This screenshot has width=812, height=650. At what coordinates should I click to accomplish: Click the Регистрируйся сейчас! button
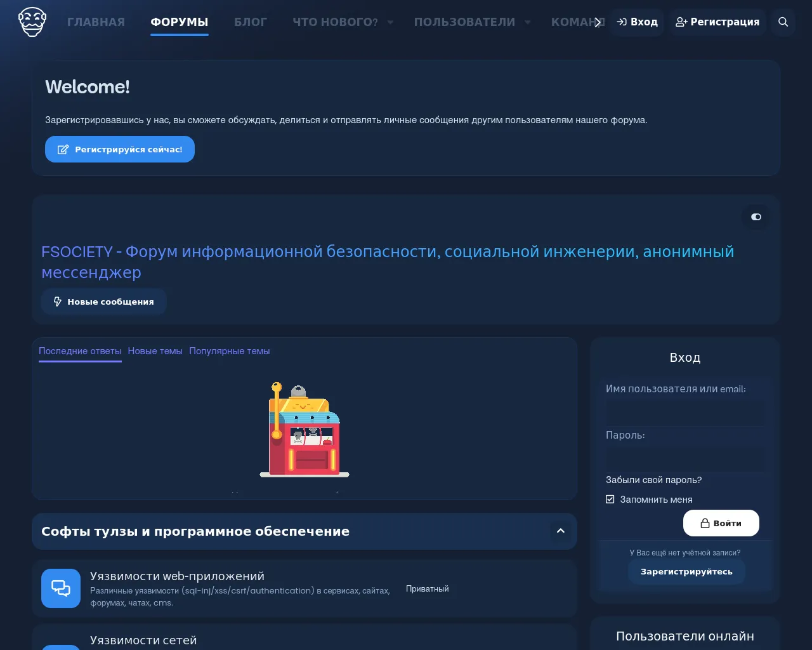click(120, 149)
